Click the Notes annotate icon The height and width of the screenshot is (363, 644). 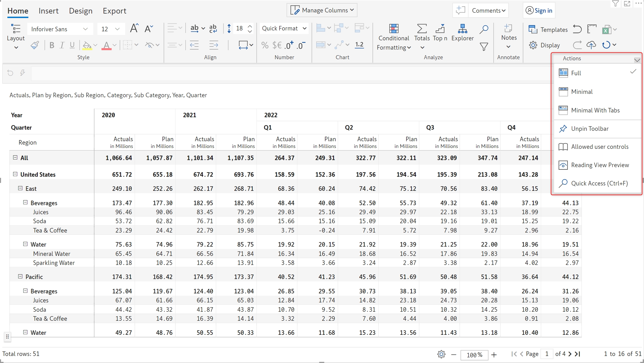pos(509,29)
